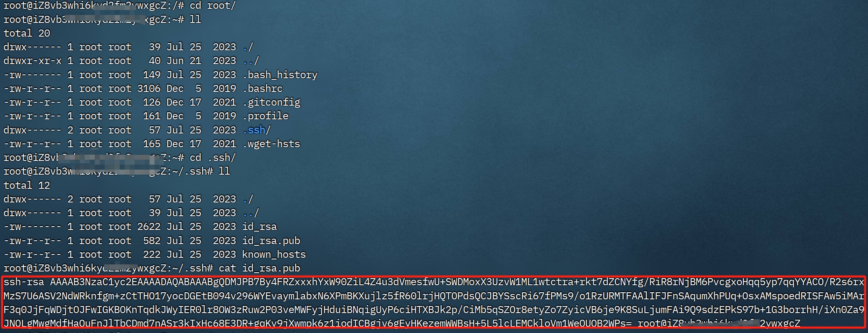Click the id_rsa private key filename
The height and width of the screenshot is (333, 868).
(260, 227)
